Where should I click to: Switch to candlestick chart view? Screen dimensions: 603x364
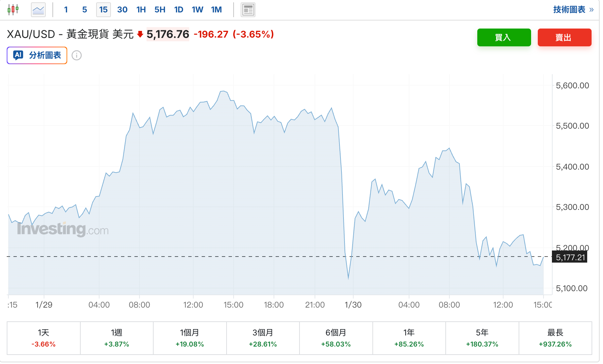pyautogui.click(x=13, y=9)
